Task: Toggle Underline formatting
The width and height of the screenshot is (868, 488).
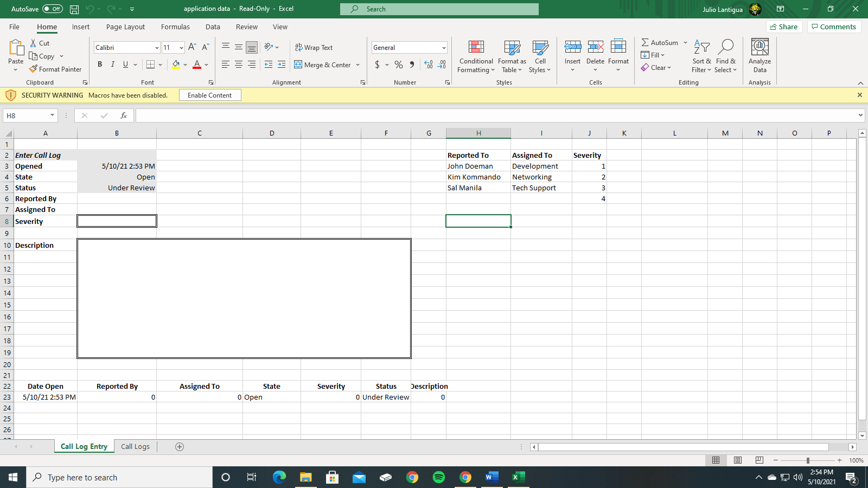Action: click(x=125, y=64)
